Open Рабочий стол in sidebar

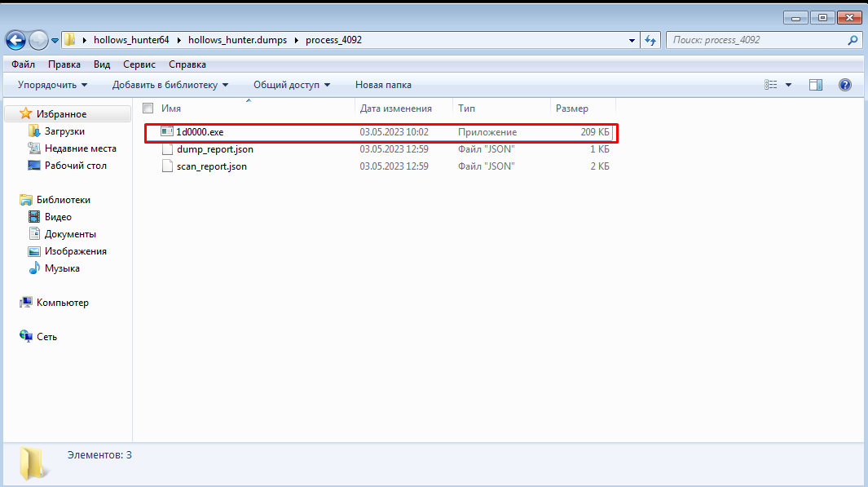[x=75, y=166]
